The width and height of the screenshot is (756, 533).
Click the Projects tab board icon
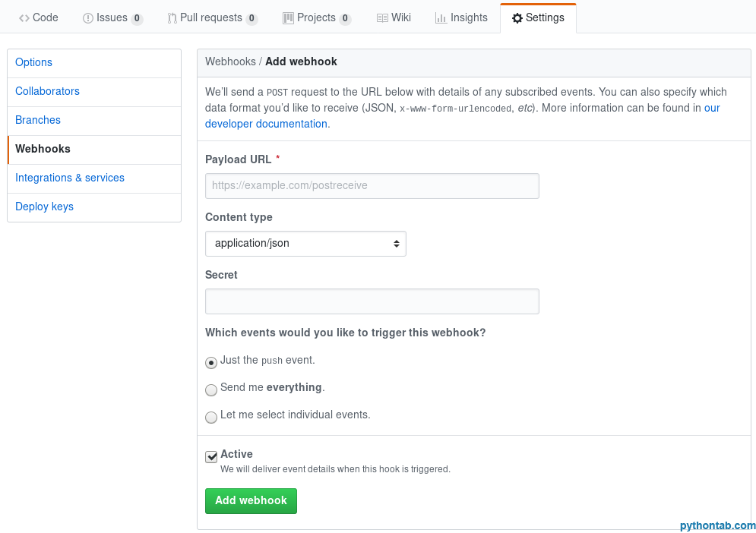(288, 18)
